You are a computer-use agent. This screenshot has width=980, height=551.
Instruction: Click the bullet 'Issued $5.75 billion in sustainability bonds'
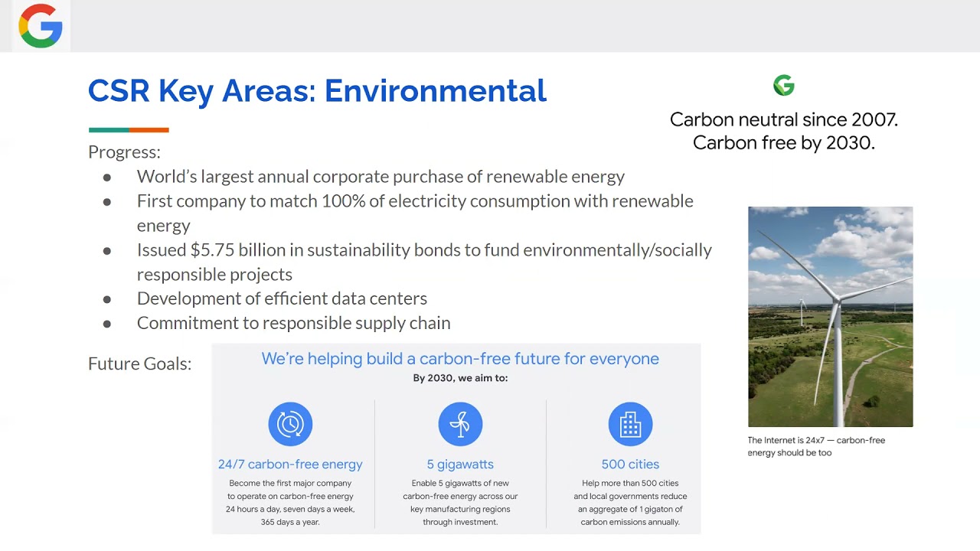424,262
